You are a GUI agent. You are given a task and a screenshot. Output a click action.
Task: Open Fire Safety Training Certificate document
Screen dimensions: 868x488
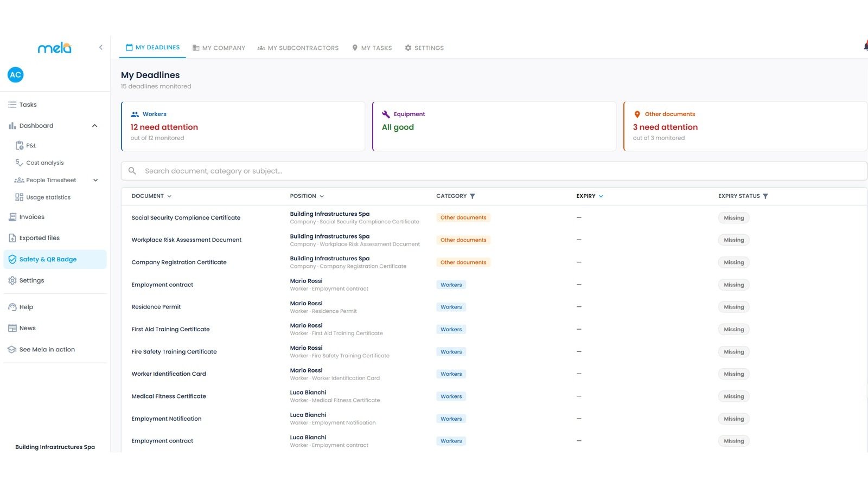[174, 352]
